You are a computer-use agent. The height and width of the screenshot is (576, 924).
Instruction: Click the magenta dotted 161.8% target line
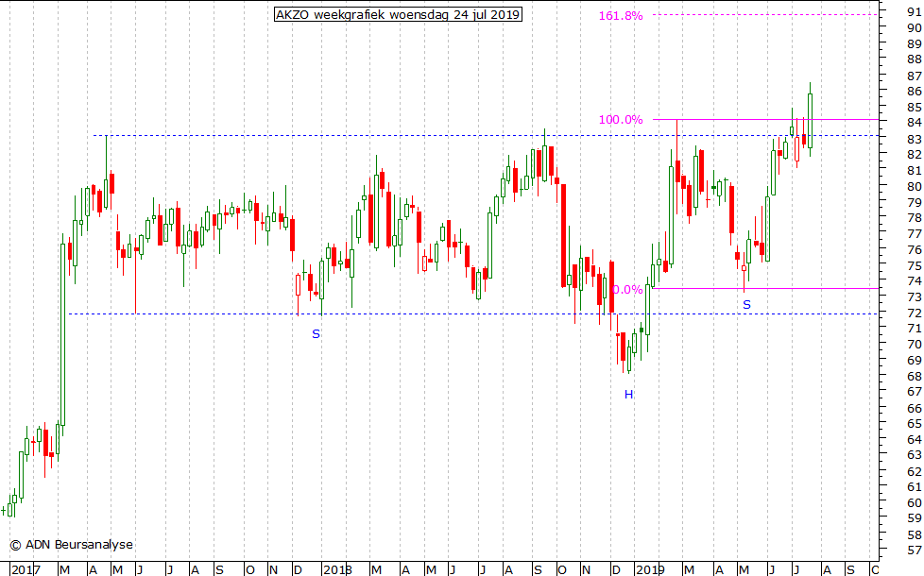coord(766,14)
